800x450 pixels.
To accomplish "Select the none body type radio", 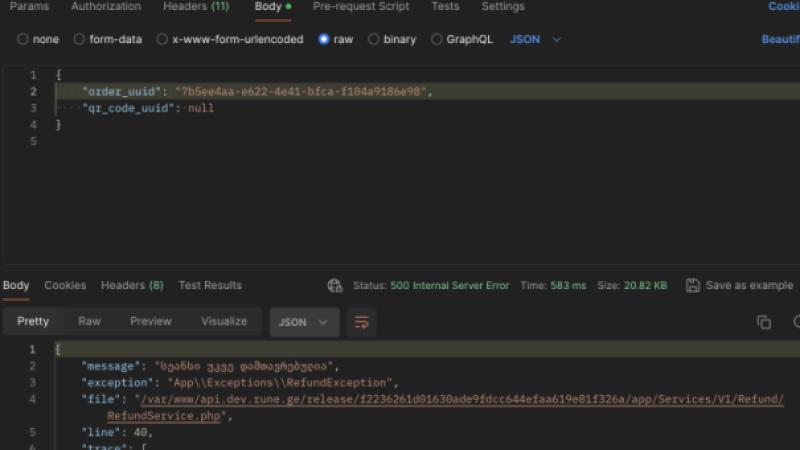I will [x=23, y=39].
